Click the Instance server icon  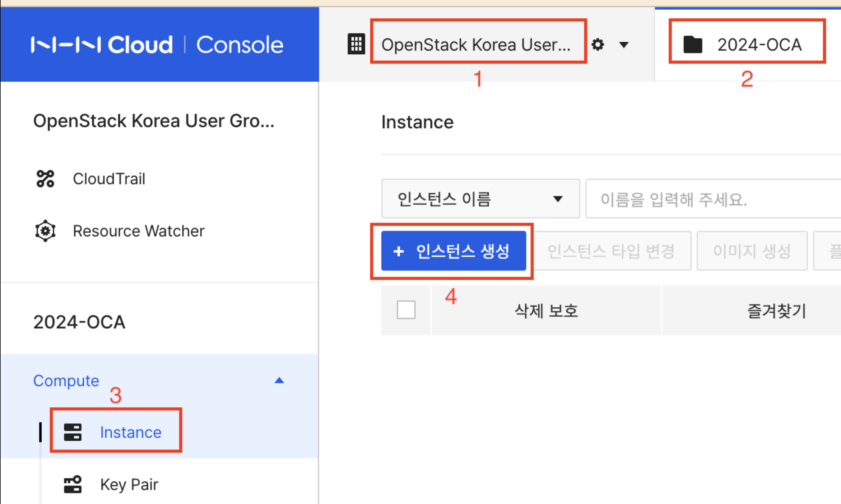[73, 432]
